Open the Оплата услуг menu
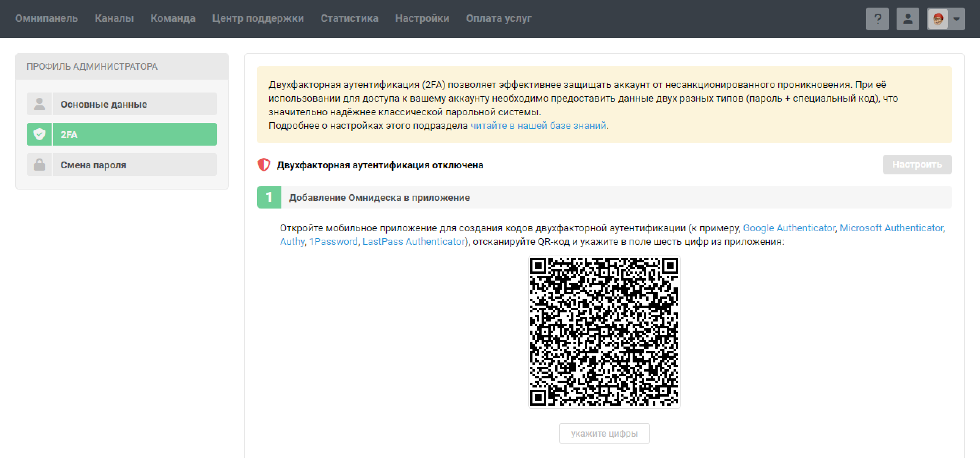The image size is (980, 458). 498,18
